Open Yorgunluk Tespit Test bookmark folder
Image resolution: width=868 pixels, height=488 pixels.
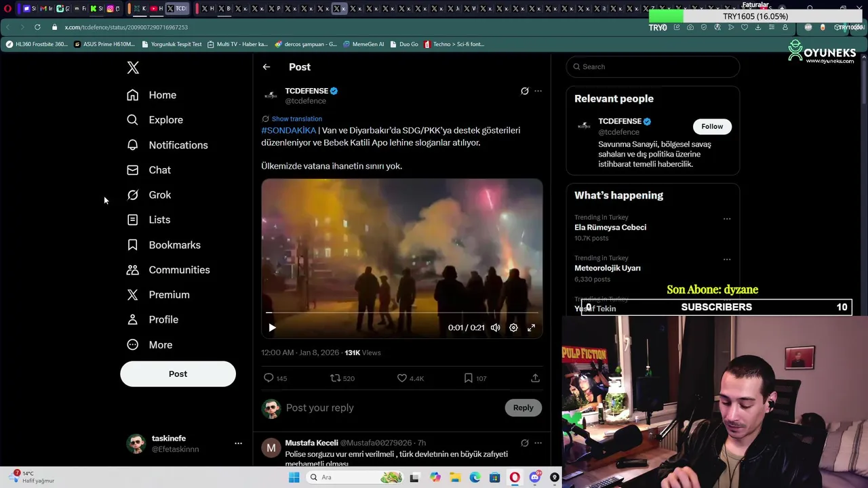coord(172,44)
